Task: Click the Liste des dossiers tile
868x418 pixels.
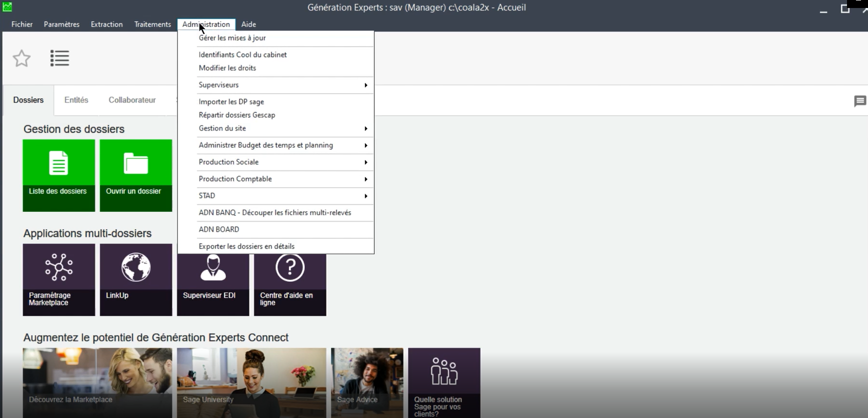Action: coord(59,175)
